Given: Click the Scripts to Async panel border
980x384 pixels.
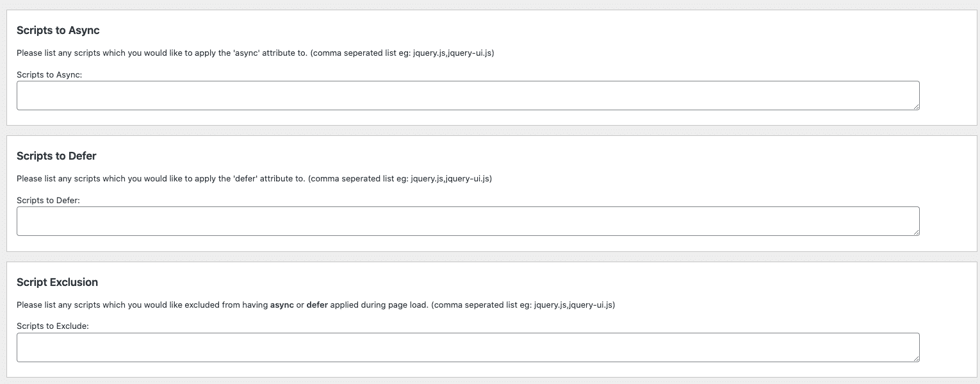Looking at the screenshot, I should click(7, 66).
